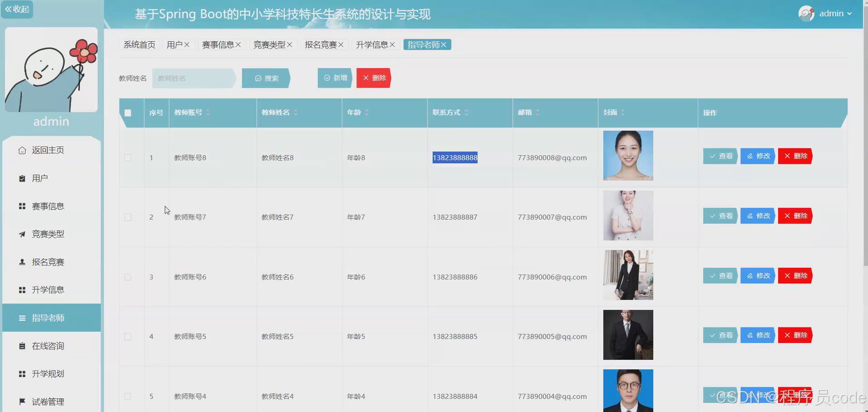Screen dimensions: 868x412
Task: Click the admin avatar in the header
Action: click(x=806, y=14)
